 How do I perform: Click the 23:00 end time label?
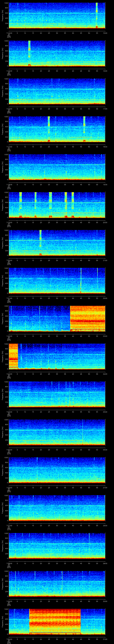click(x=105, y=336)
